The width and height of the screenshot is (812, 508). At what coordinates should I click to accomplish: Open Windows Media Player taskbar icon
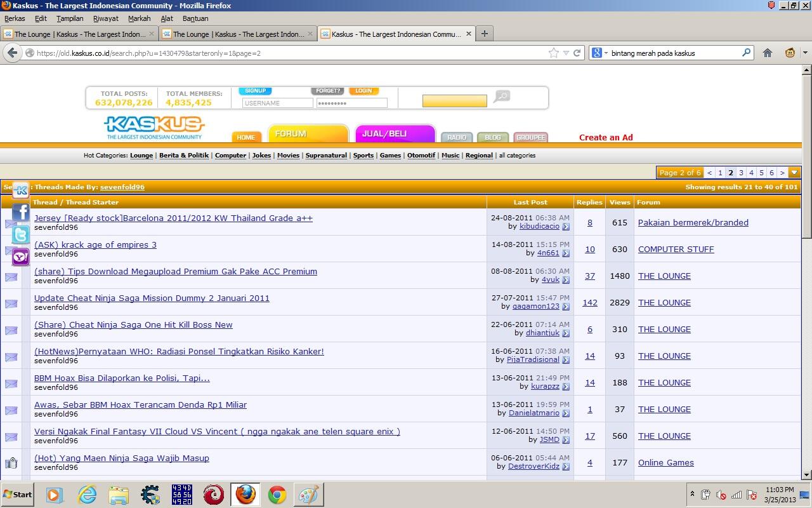coord(55,495)
